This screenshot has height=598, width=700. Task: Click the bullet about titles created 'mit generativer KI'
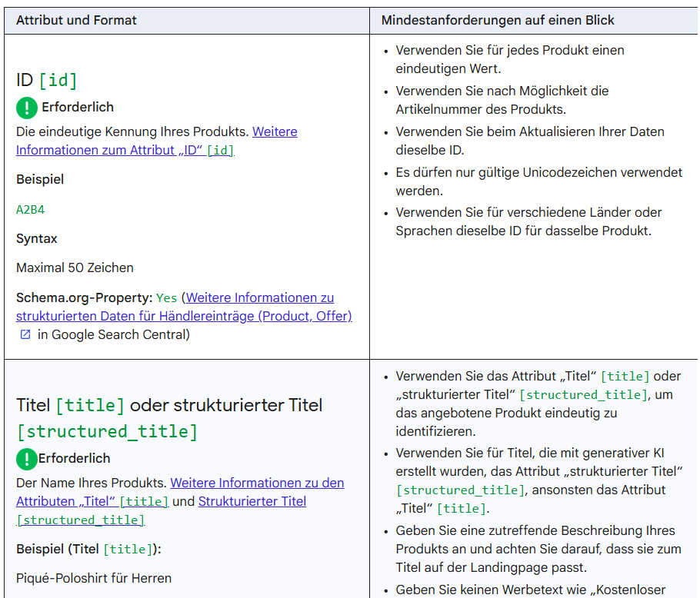(539, 480)
